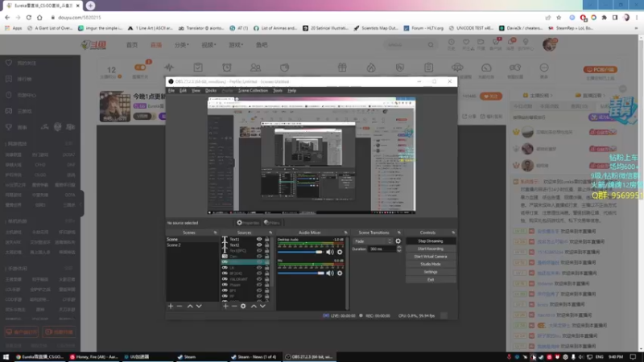Remove the selected scene with the minus icon
The height and width of the screenshot is (362, 644).
click(x=180, y=306)
